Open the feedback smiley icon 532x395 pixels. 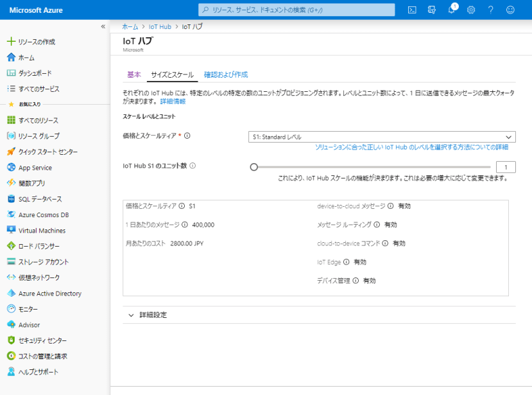coord(510,10)
